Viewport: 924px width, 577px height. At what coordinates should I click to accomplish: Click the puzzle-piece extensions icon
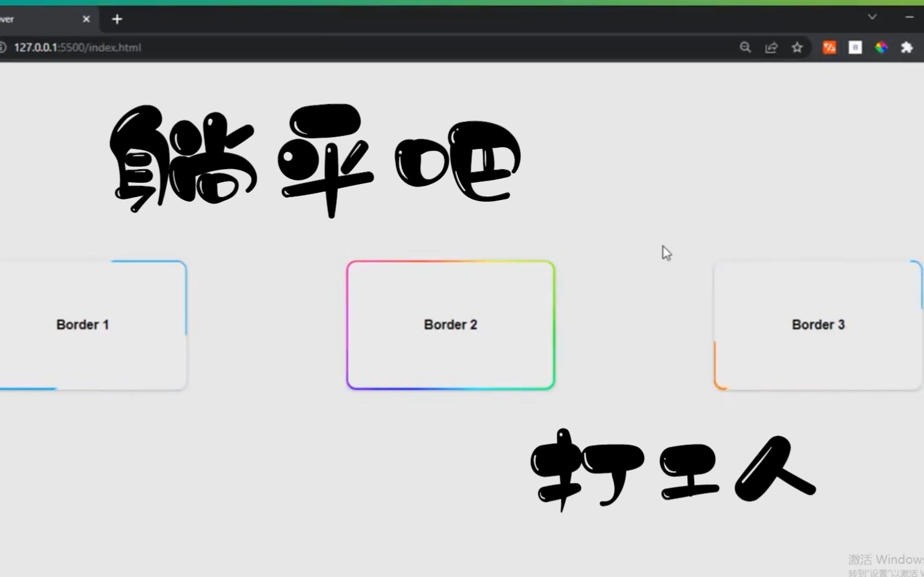tap(907, 47)
